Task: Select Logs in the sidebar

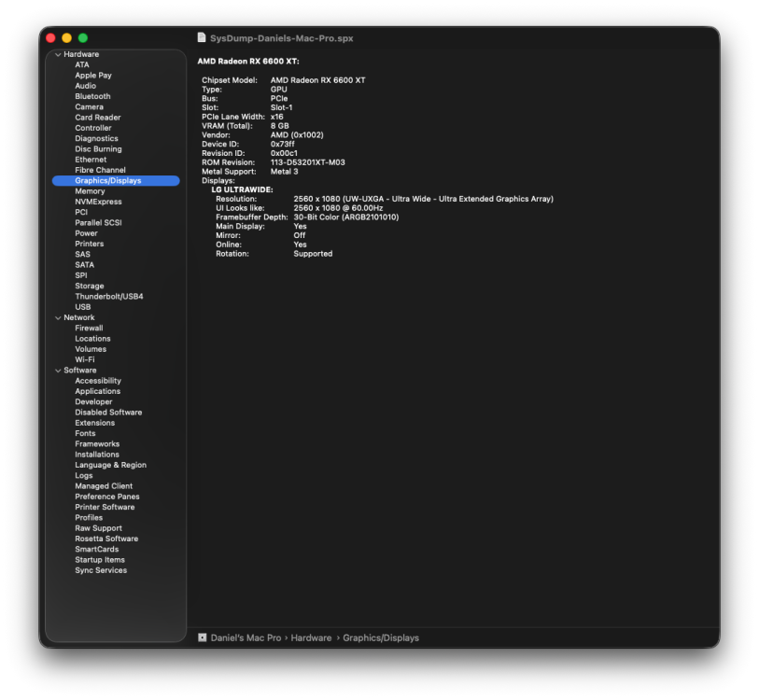Action: point(84,476)
